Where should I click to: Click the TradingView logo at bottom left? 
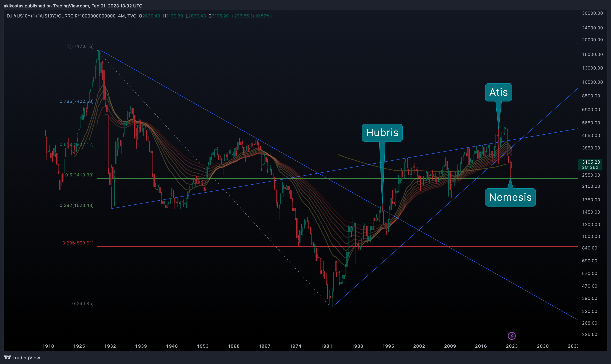pos(22,358)
